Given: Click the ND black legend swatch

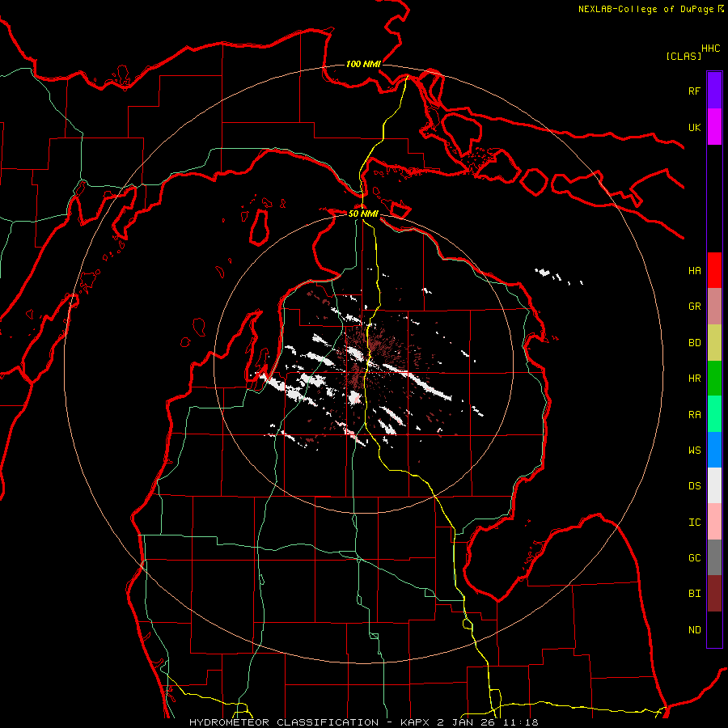Looking at the screenshot, I should click(x=714, y=629).
